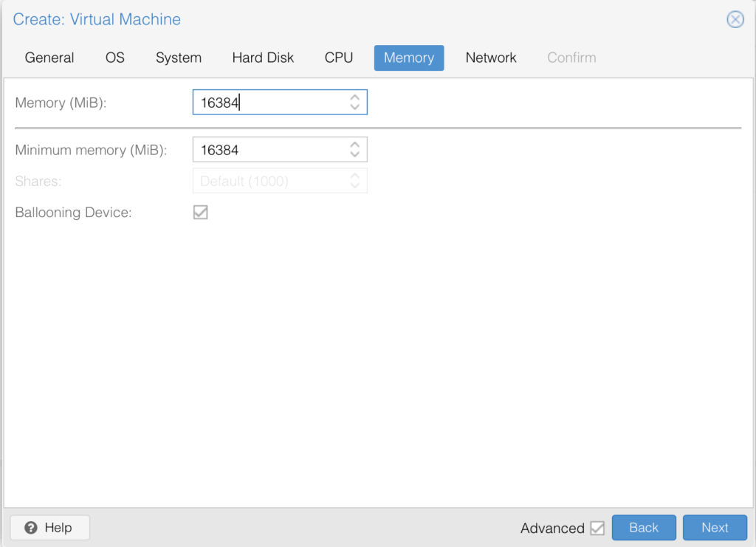Disable the Advanced options checkbox

tap(599, 528)
